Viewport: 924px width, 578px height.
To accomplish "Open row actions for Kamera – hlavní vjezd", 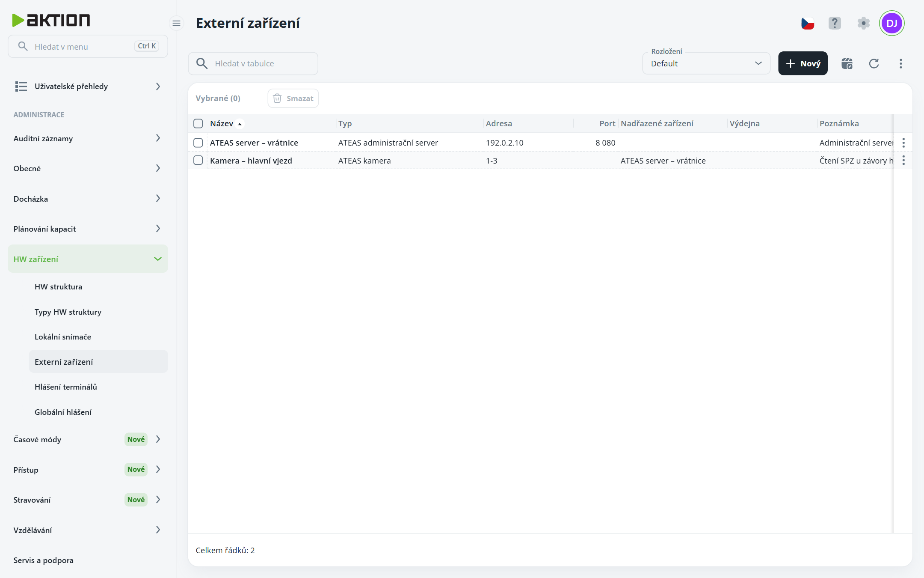I will (903, 161).
